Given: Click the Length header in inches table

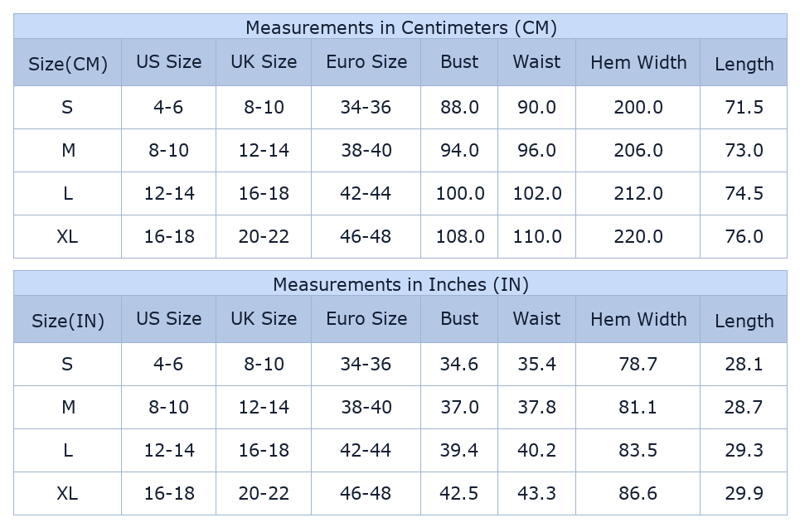Looking at the screenshot, I should 744,321.
